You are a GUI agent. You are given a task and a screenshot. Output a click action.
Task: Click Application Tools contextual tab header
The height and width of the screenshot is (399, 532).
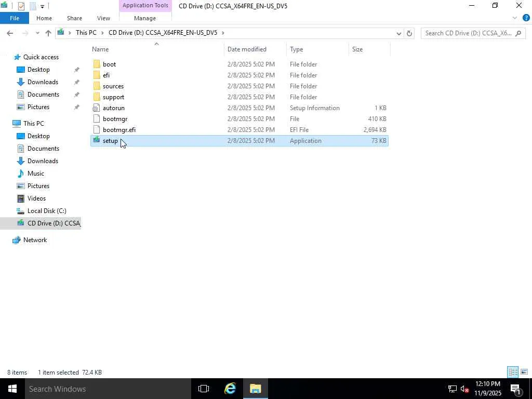pyautogui.click(x=145, y=5)
